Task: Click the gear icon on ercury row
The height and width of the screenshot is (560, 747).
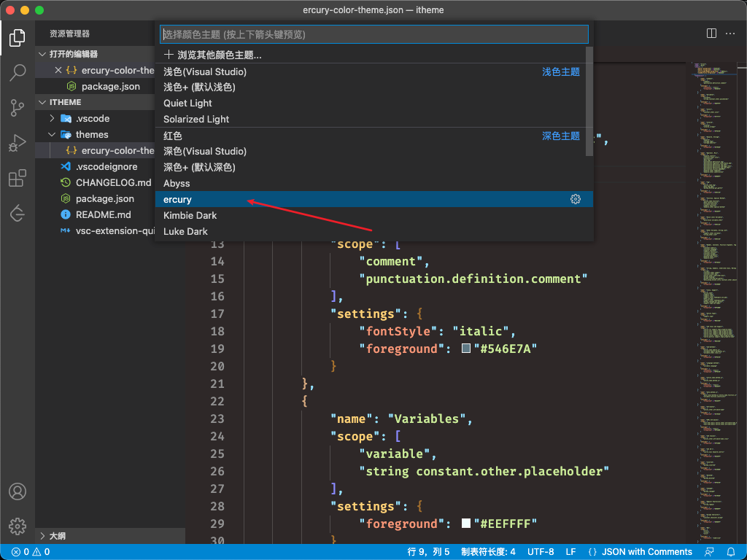Action: 576,199
